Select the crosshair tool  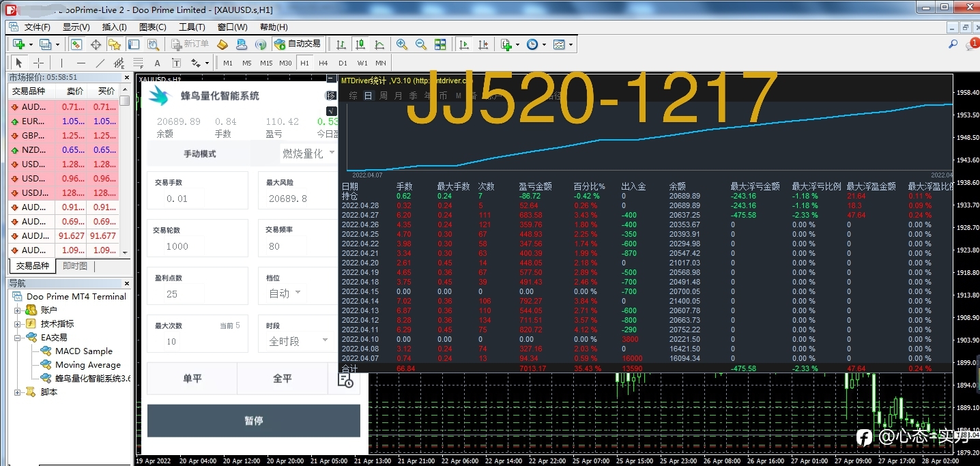[x=39, y=63]
